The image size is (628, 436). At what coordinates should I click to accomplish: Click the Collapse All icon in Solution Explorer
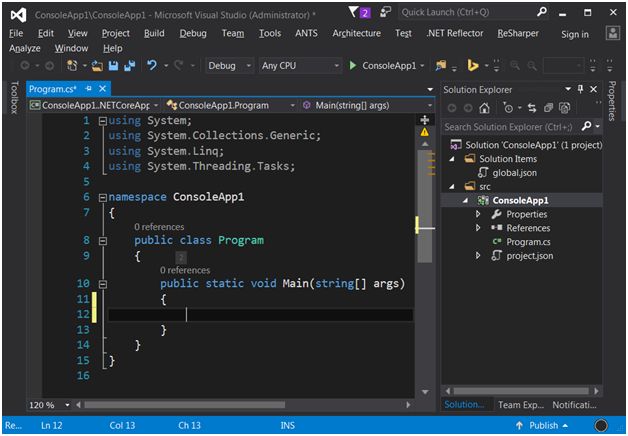click(548, 108)
